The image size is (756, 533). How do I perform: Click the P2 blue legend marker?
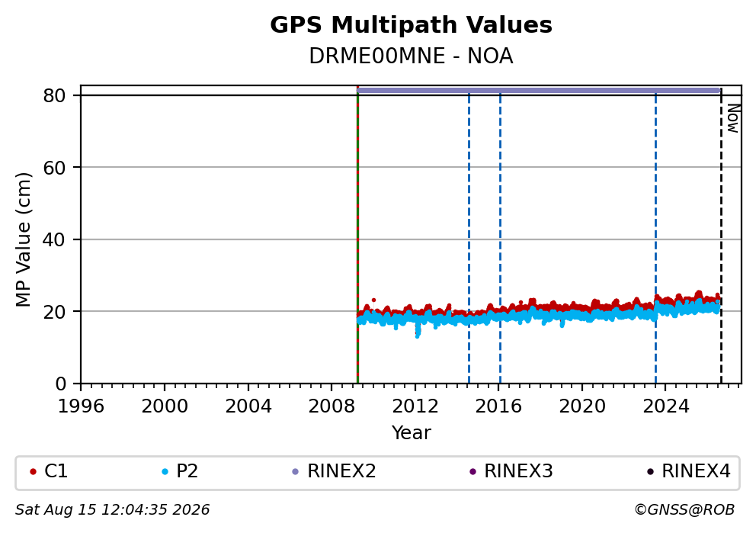coord(165,472)
